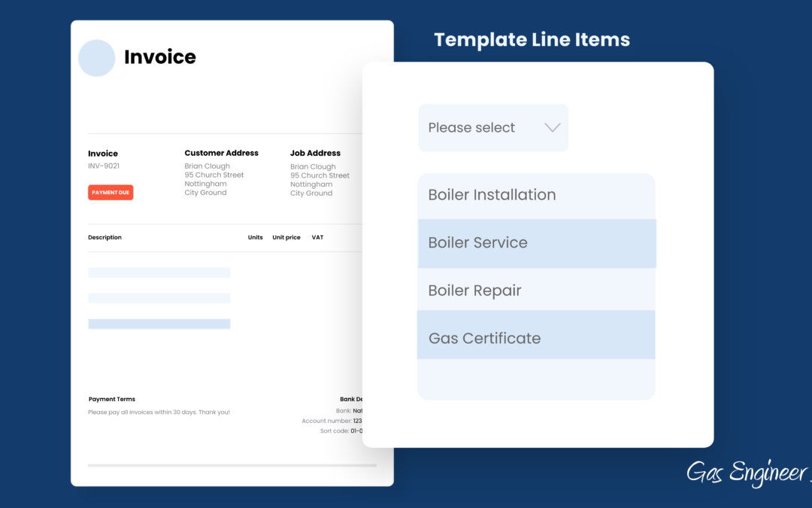Click the Unit price column header

[x=286, y=238]
